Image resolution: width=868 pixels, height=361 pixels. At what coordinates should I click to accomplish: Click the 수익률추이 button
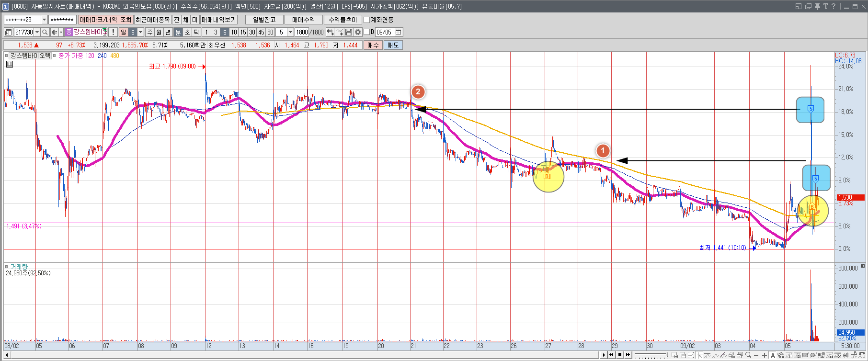[343, 20]
